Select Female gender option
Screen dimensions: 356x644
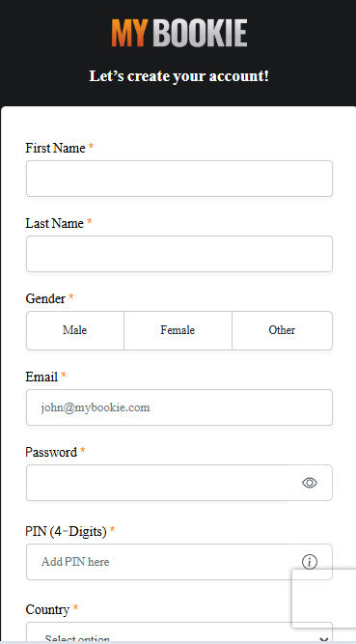pyautogui.click(x=178, y=330)
